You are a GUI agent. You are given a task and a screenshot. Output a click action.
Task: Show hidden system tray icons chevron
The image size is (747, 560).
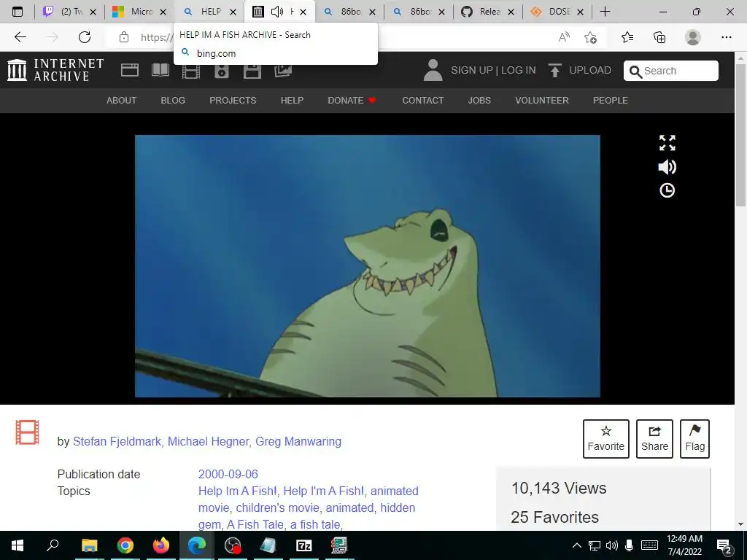tap(576, 545)
